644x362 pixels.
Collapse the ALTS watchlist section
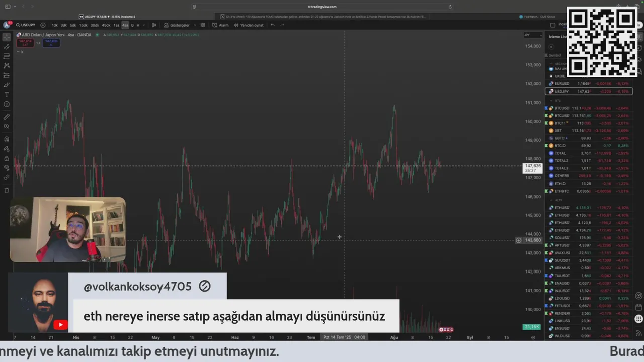[x=551, y=200]
